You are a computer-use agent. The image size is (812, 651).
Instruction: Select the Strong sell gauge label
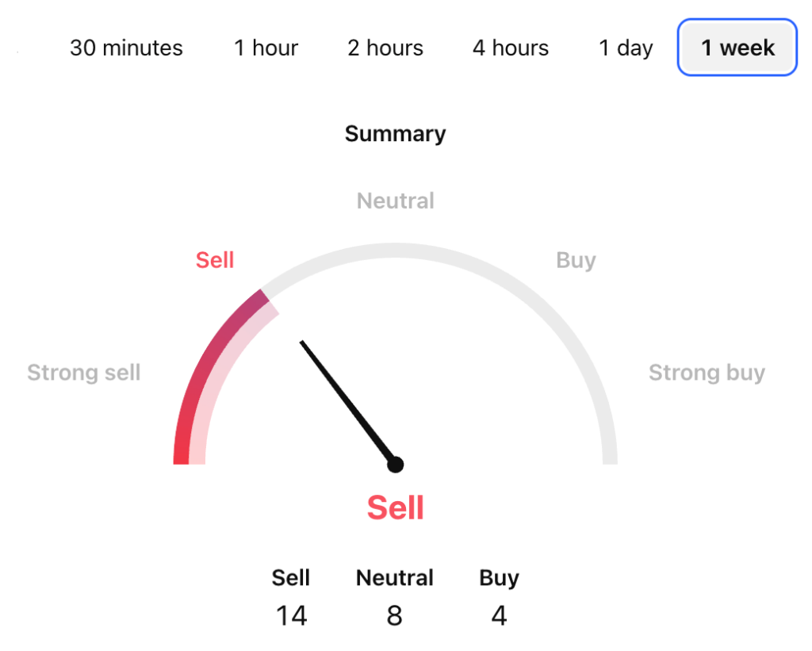(x=84, y=372)
